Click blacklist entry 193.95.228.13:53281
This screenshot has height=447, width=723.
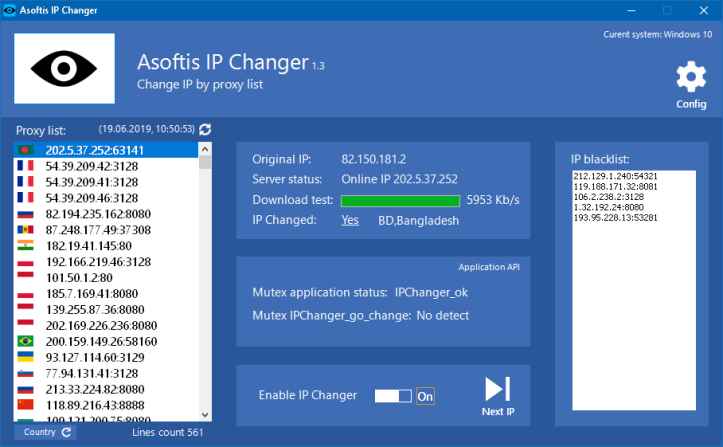pyautogui.click(x=615, y=217)
